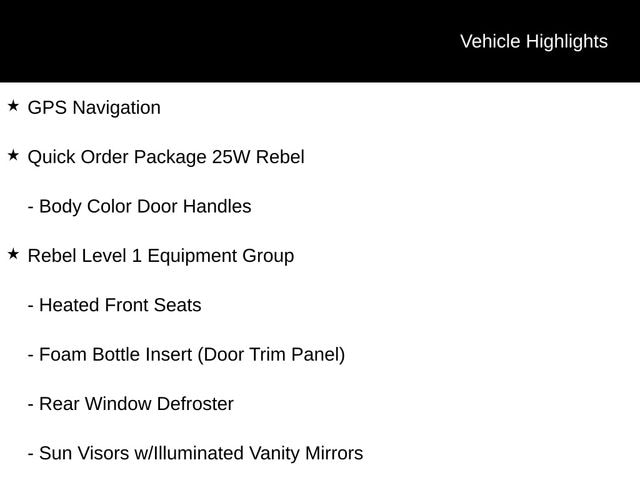Screen dimensions: 640x480
Task: Click the word Rebel in Quick Order line
Action: [280, 157]
